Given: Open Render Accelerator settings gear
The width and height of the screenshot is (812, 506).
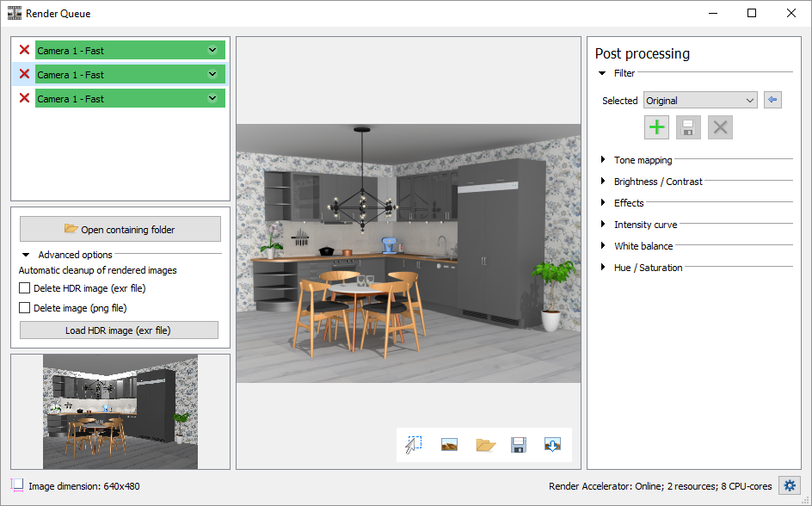Looking at the screenshot, I should point(789,485).
